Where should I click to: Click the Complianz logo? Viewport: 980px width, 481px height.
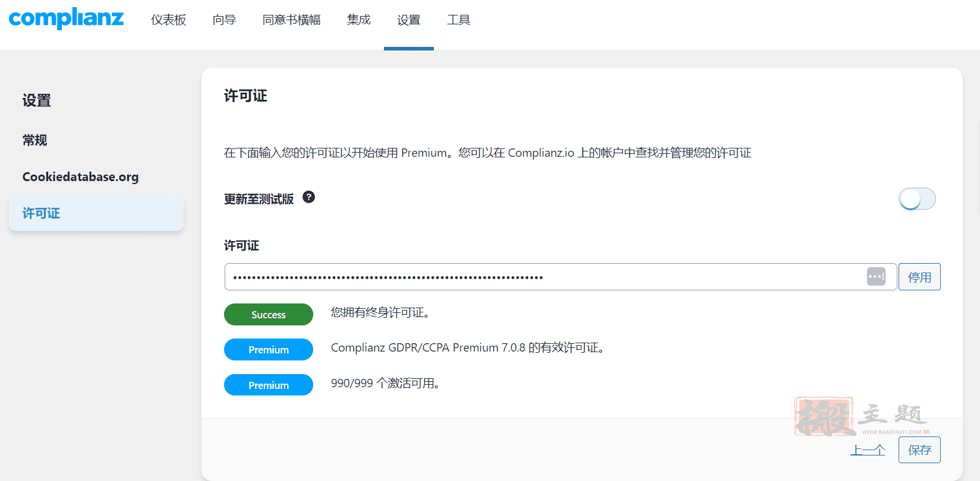click(67, 18)
